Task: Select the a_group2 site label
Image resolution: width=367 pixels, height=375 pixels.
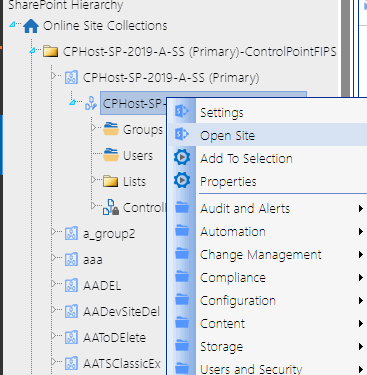Action: pos(109,234)
